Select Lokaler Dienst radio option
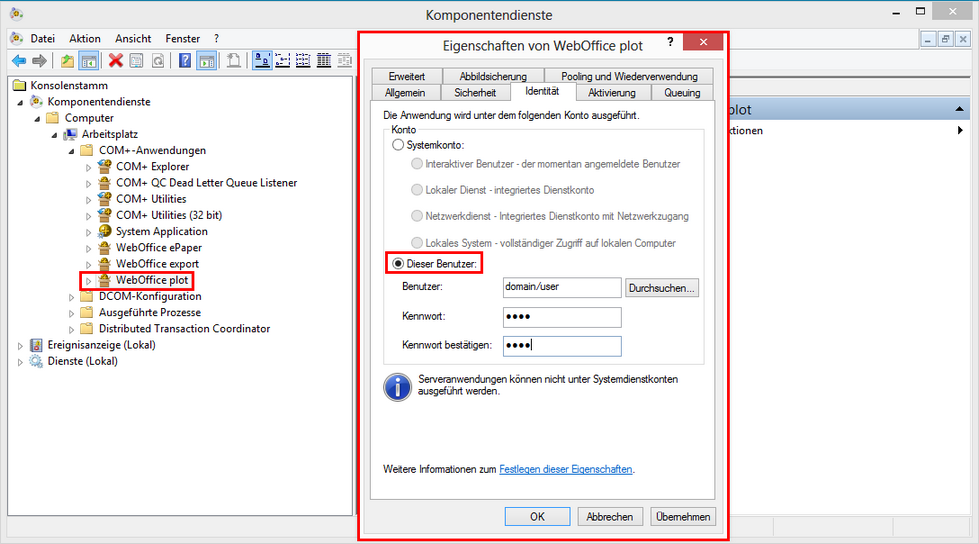 pos(416,190)
